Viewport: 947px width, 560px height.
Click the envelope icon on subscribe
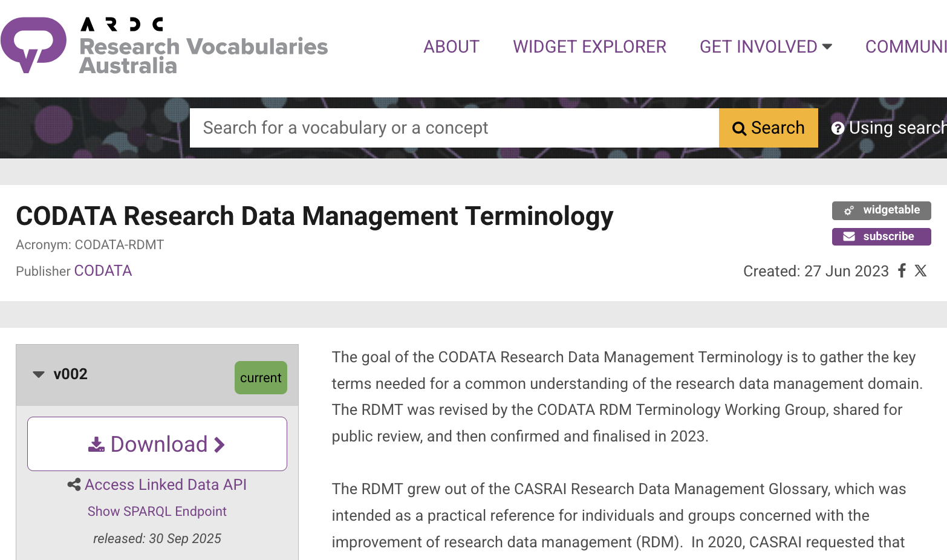849,236
